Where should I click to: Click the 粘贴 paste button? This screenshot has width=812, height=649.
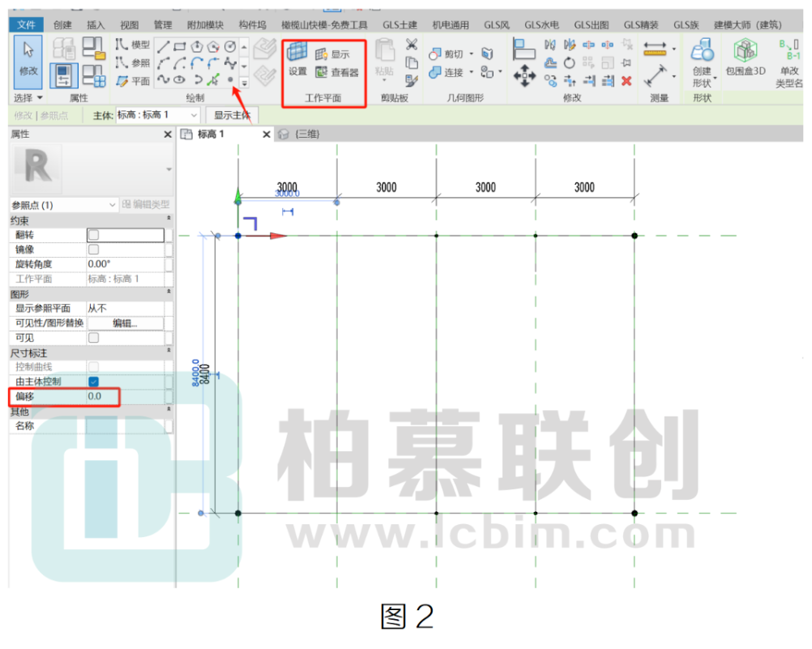(x=384, y=60)
